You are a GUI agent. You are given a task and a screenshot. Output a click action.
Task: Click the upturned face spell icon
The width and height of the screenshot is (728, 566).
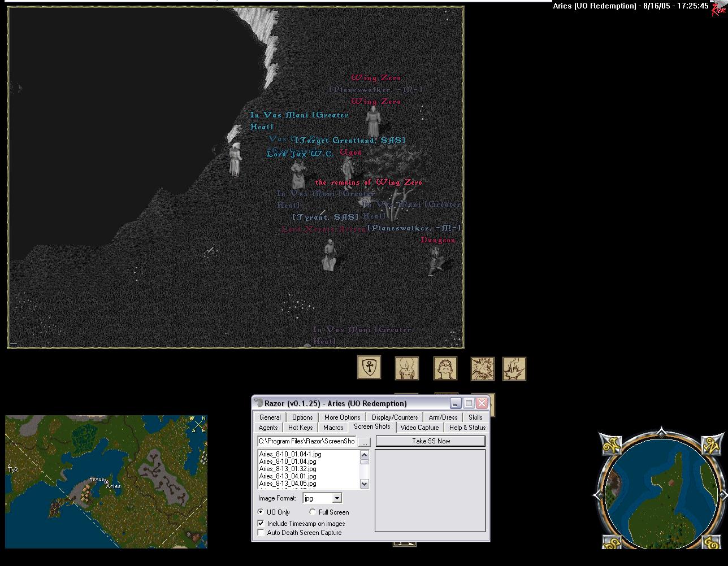445,368
